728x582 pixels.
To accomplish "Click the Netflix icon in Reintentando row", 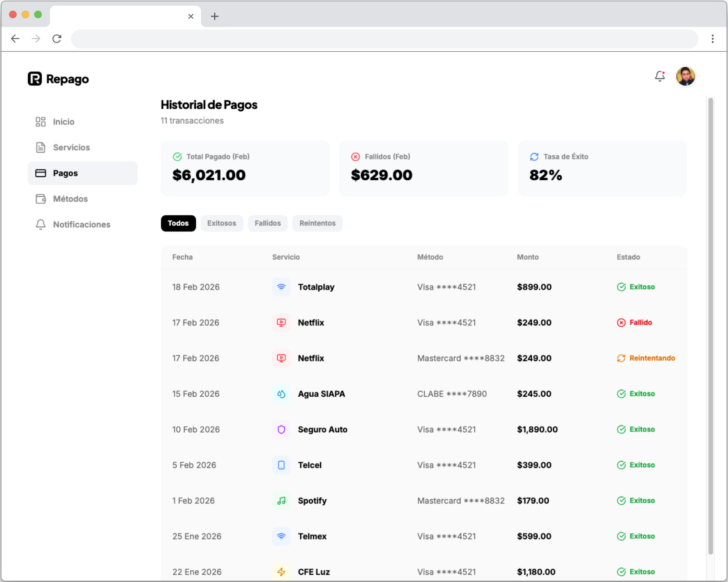I will click(281, 358).
